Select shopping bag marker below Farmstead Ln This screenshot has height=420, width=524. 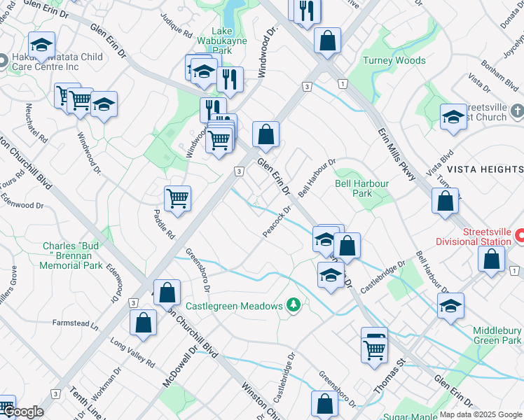144,323
